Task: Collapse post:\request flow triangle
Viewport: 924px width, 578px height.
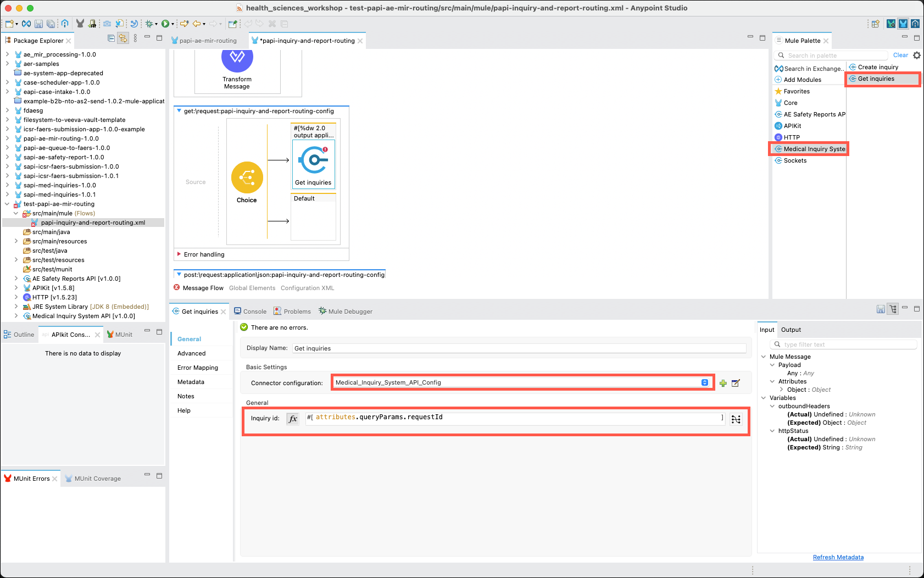Action: [179, 275]
